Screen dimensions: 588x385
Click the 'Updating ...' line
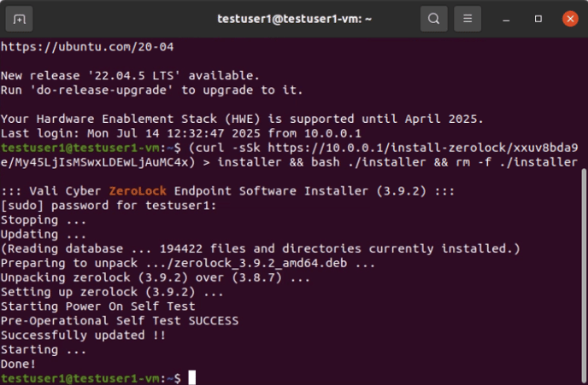(x=44, y=235)
